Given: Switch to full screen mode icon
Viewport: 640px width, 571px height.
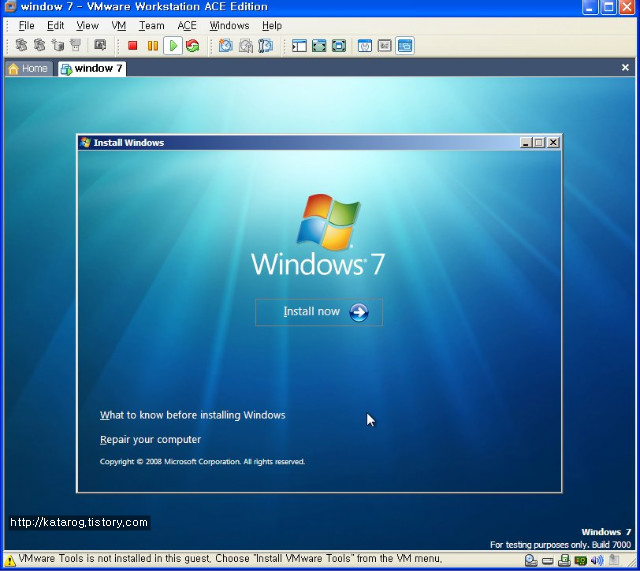Looking at the screenshot, I should tap(319, 46).
